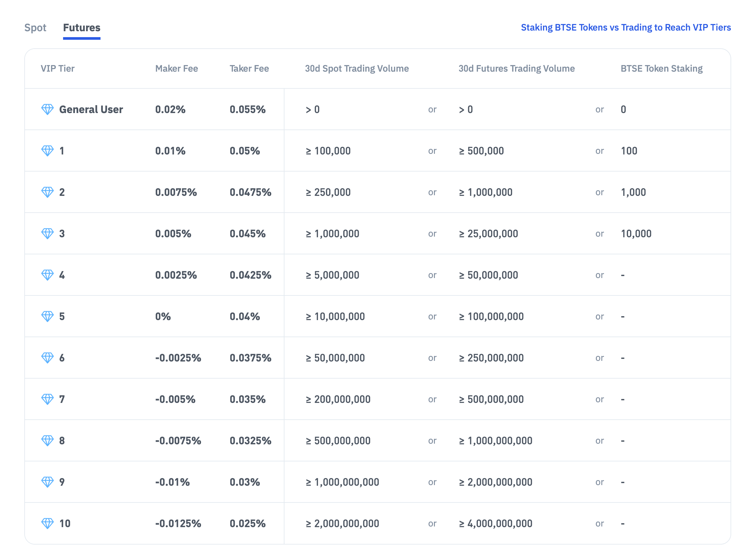745x560 pixels.
Task: Click the diamond icon for VIP tier 2
Action: click(x=48, y=192)
